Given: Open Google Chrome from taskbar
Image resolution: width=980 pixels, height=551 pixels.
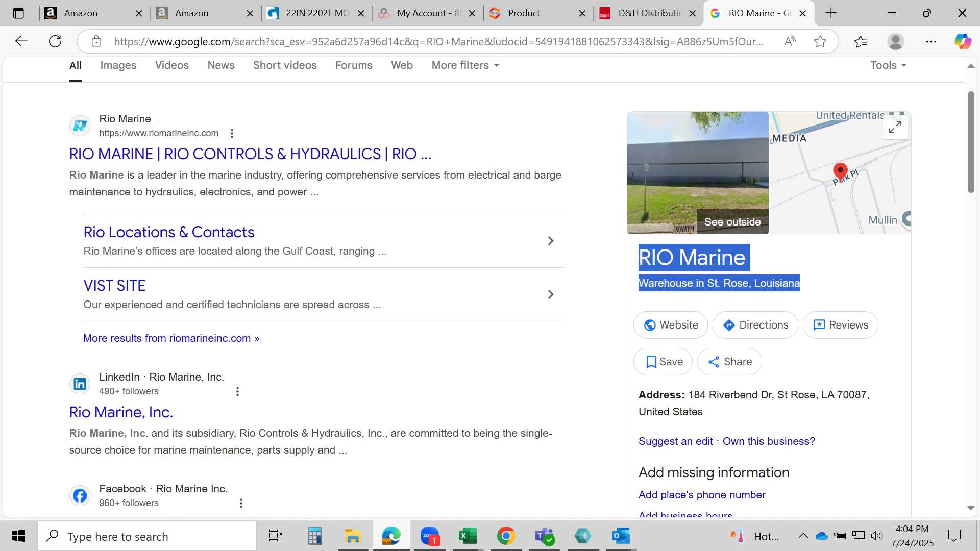Looking at the screenshot, I should click(x=506, y=536).
